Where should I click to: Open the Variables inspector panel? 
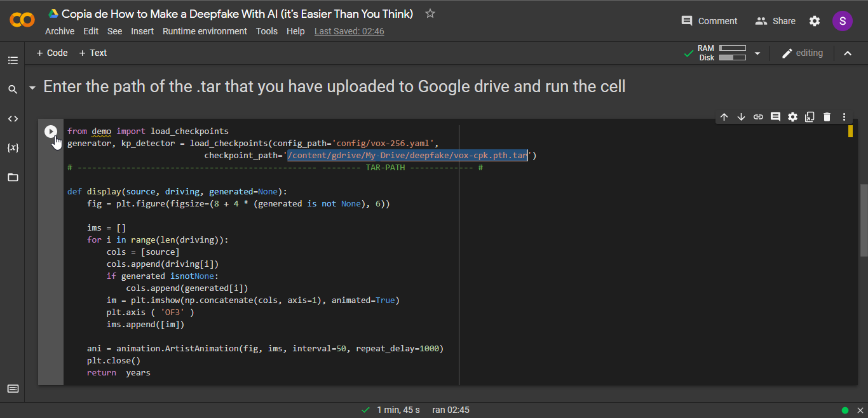(x=13, y=147)
